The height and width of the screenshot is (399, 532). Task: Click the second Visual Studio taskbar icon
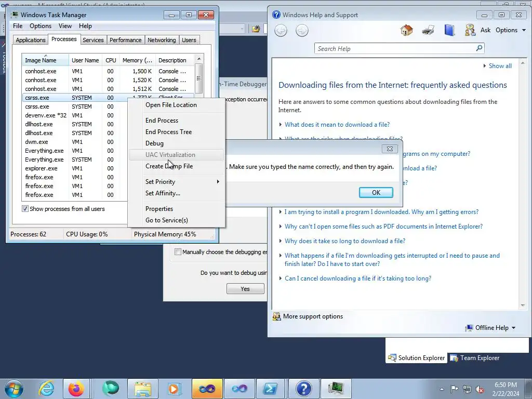239,389
